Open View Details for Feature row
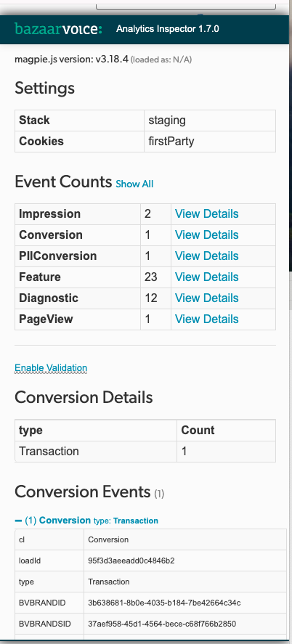292x644 pixels. click(206, 277)
